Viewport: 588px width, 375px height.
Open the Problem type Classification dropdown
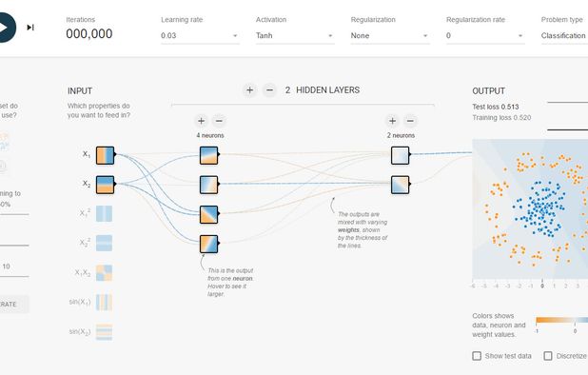pos(564,35)
